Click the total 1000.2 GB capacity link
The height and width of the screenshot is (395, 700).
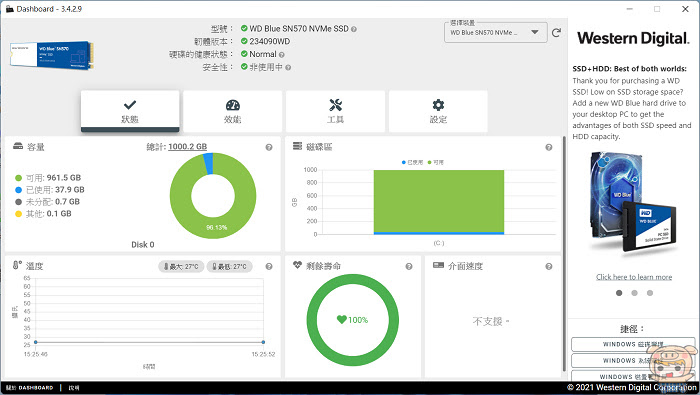click(x=188, y=146)
